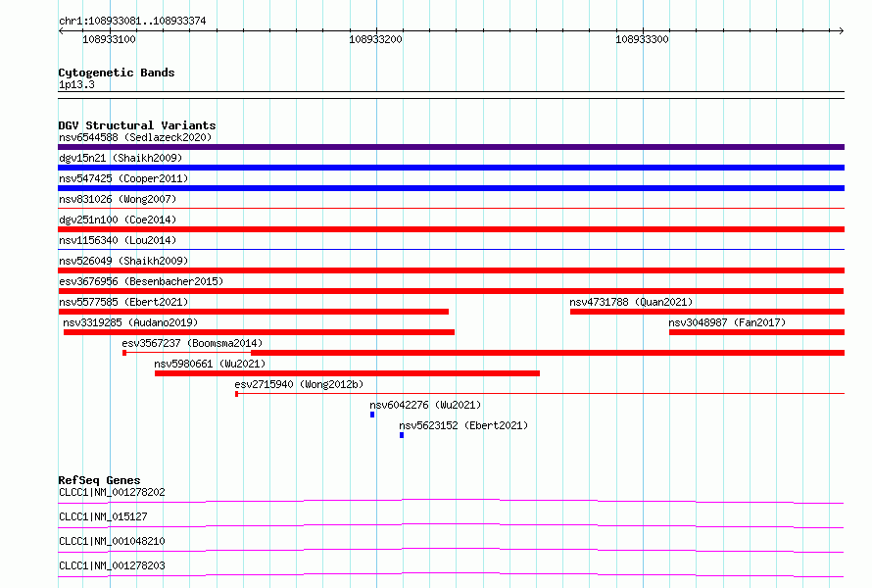Open nsv547425 (Cooper2011) variant details
The height and width of the screenshot is (588, 872).
tap(123, 178)
